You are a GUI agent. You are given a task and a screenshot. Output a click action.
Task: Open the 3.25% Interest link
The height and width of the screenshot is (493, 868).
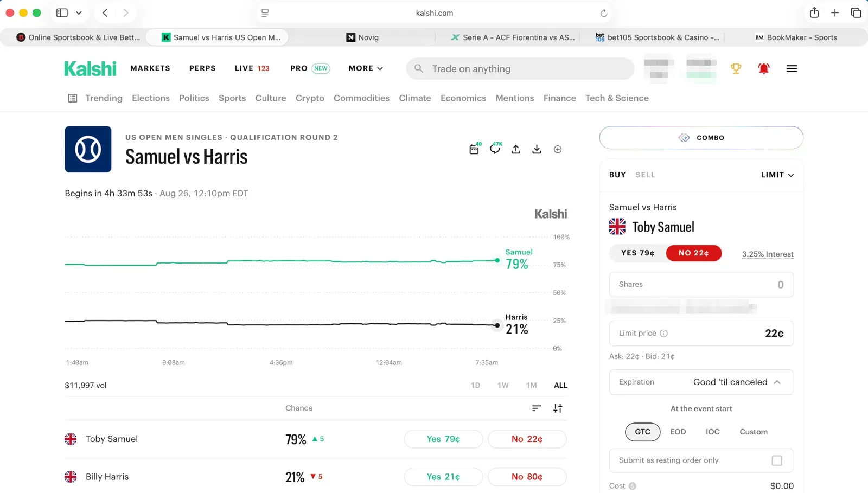[768, 254]
